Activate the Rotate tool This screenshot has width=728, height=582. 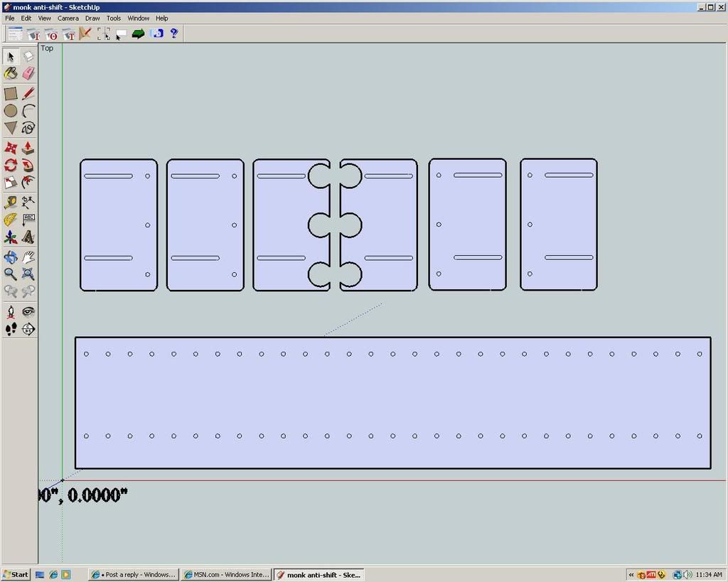(x=11, y=166)
